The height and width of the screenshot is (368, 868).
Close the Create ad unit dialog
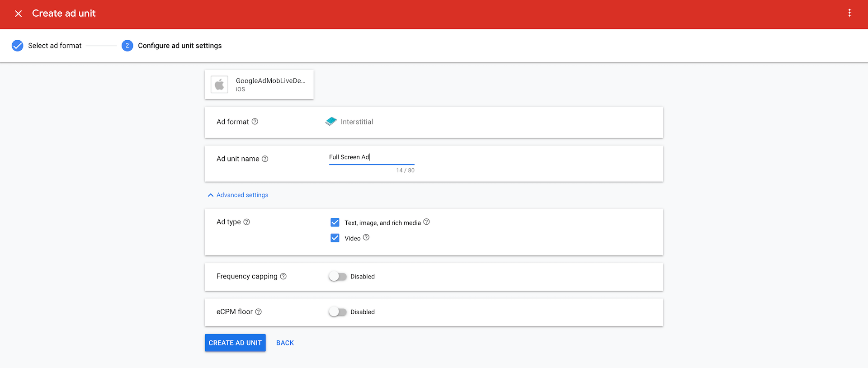pyautogui.click(x=19, y=14)
